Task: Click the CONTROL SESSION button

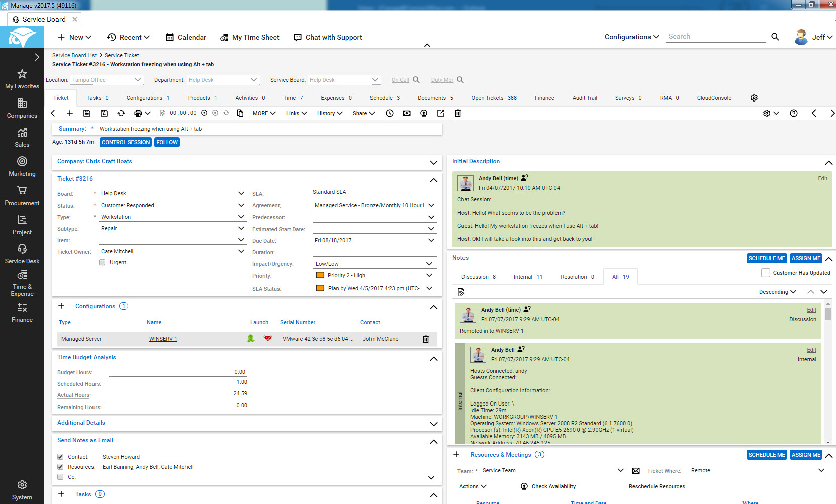Action: (126, 142)
